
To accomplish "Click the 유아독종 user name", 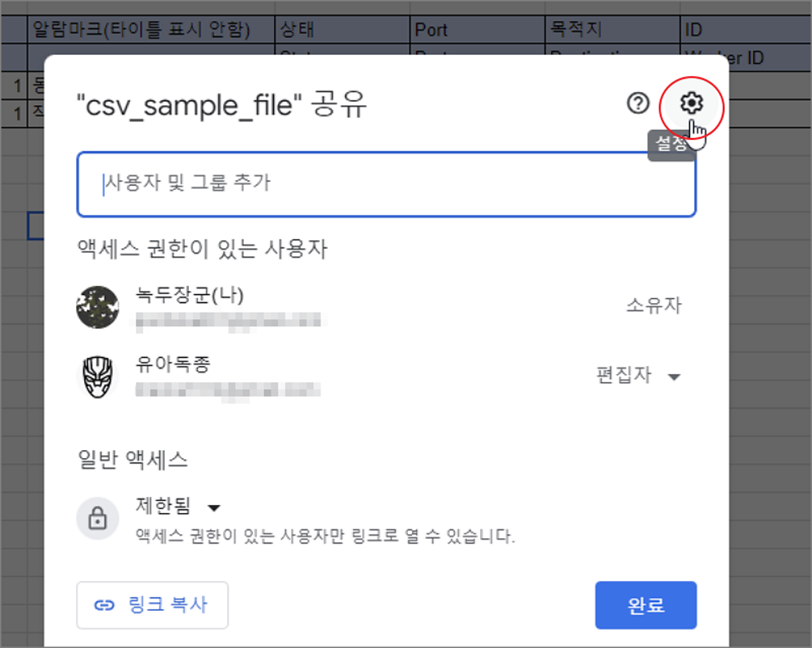I will pos(173,364).
